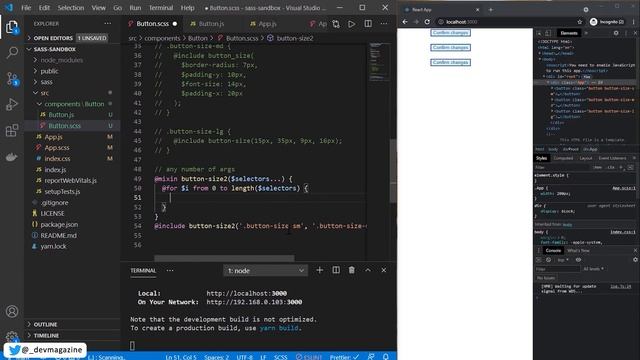Open Source Control view in activity bar
Image resolution: width=640 pixels, height=360 pixels.
[12, 78]
